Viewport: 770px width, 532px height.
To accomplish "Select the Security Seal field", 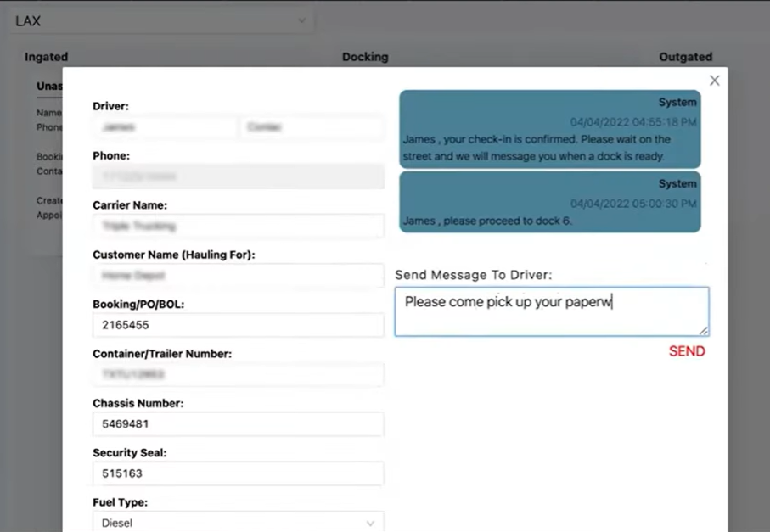I will tap(238, 473).
